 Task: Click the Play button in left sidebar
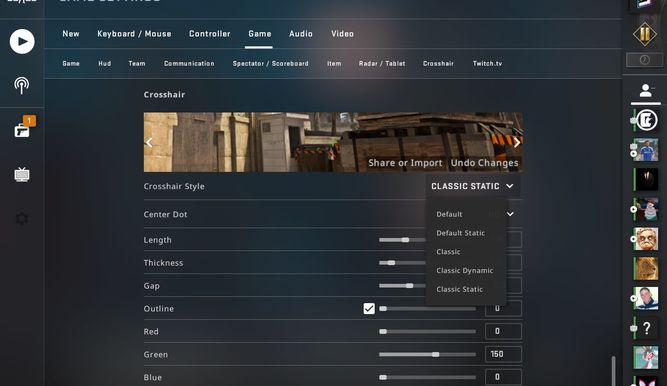(x=22, y=41)
